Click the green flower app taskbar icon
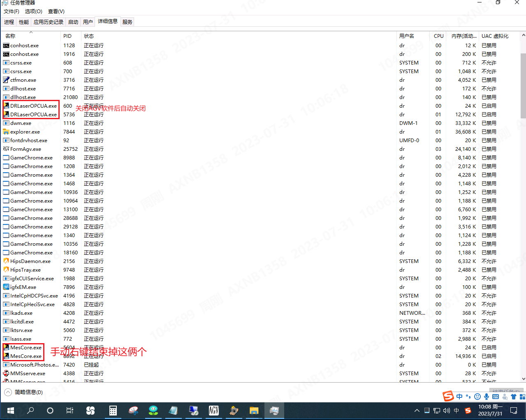526x420 pixels. click(153, 410)
